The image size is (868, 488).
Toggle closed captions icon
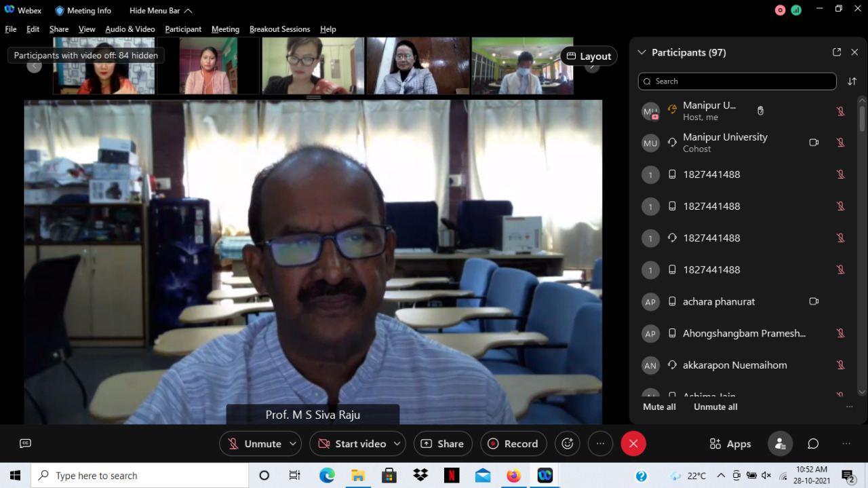pos(26,444)
